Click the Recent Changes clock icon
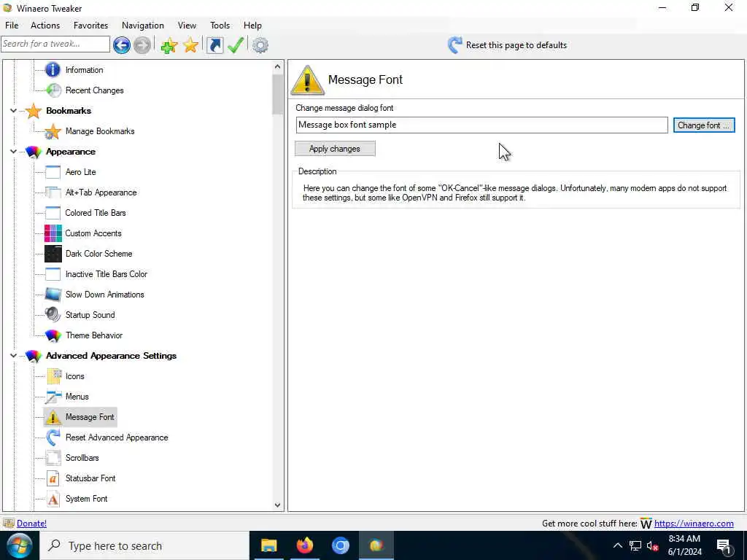747x560 pixels. click(x=53, y=90)
